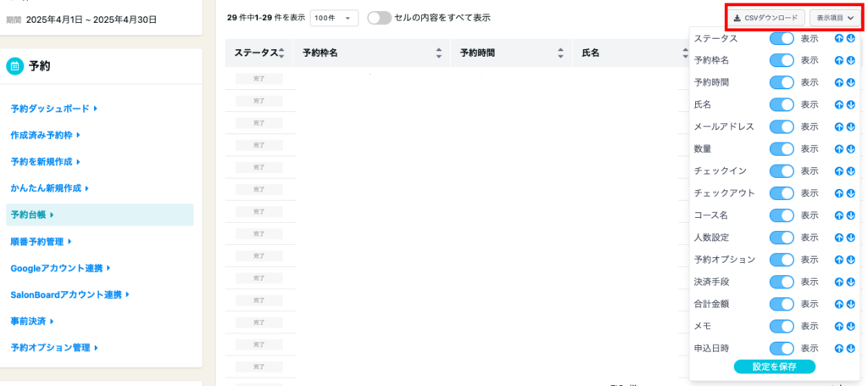Sort by 予約枠名 column header arrows

pyautogui.click(x=438, y=53)
